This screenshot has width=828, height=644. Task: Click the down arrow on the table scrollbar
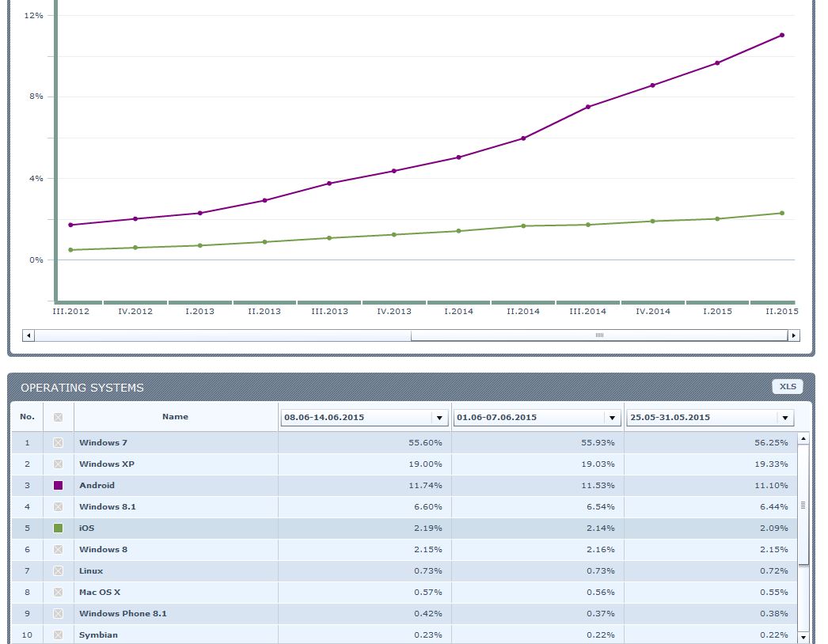pos(804,637)
